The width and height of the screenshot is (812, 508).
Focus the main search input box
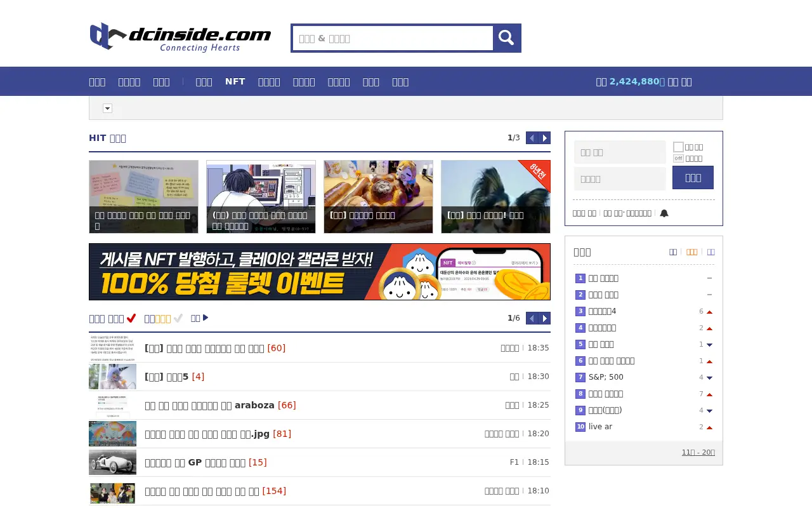tap(393, 38)
